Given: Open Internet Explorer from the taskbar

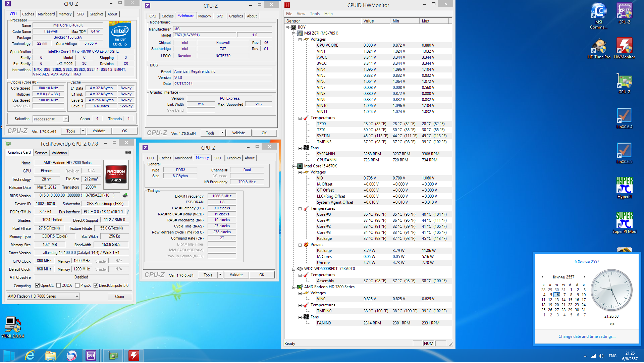Looking at the screenshot, I should click(30, 356).
